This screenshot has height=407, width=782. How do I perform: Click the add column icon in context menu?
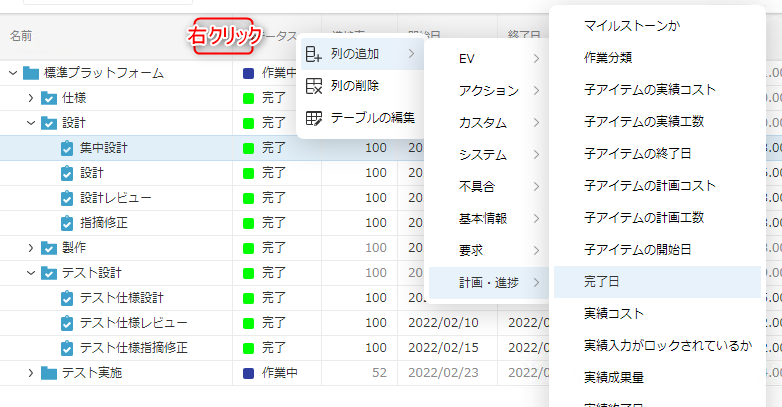(x=314, y=54)
